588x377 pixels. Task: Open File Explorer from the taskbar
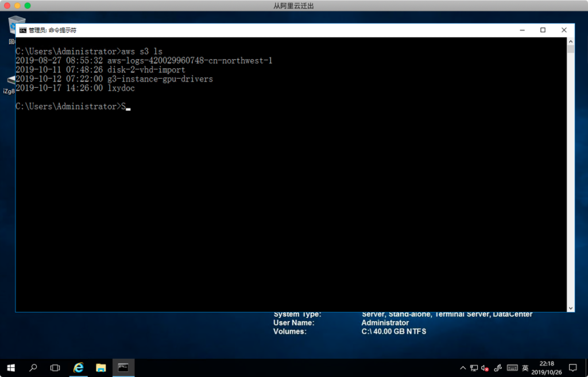100,367
